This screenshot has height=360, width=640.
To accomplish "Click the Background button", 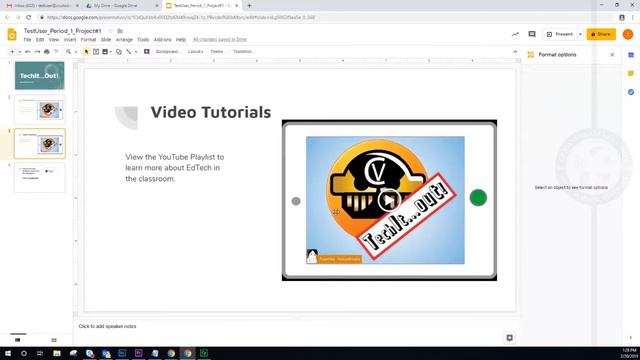I will (x=168, y=52).
